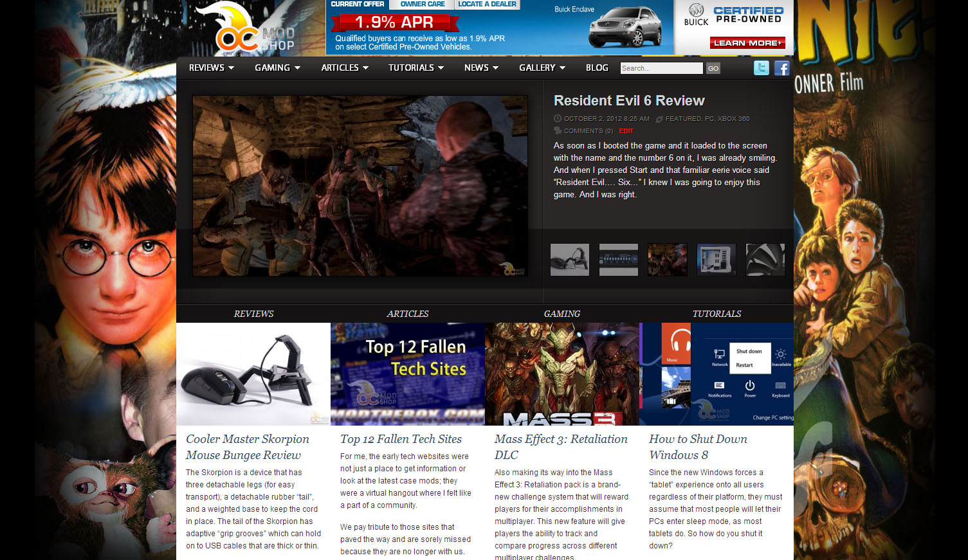Click the Buick Enclave car image
The height and width of the screenshot is (560, 968).
(626, 27)
